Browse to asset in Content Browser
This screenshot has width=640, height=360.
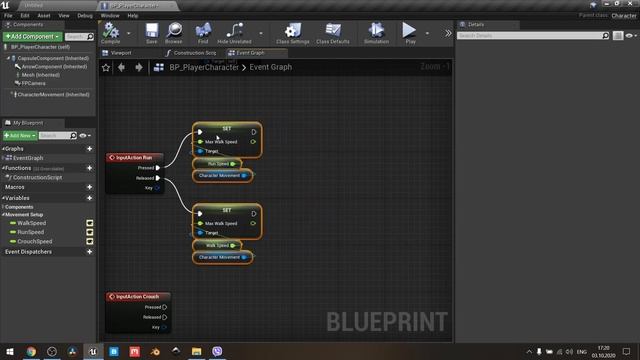[174, 33]
